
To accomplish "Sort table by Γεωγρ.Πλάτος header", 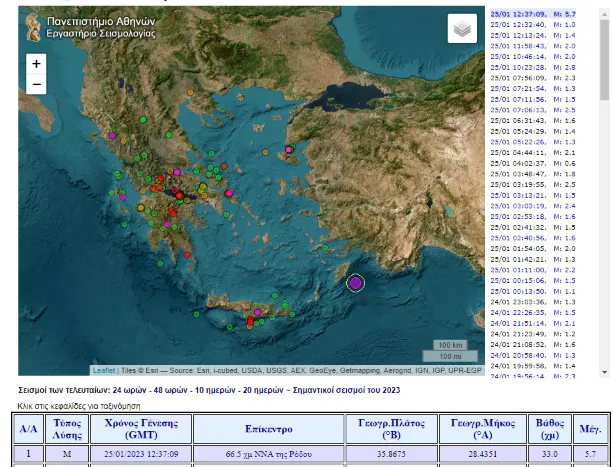I will (391, 429).
